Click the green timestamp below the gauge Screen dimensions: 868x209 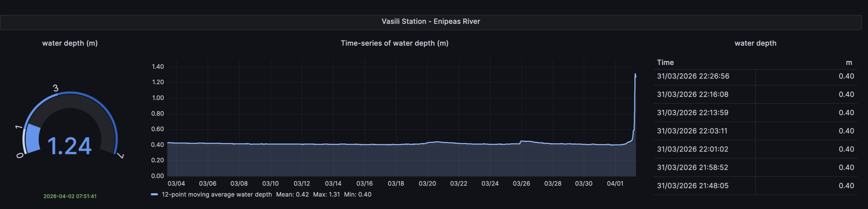70,196
